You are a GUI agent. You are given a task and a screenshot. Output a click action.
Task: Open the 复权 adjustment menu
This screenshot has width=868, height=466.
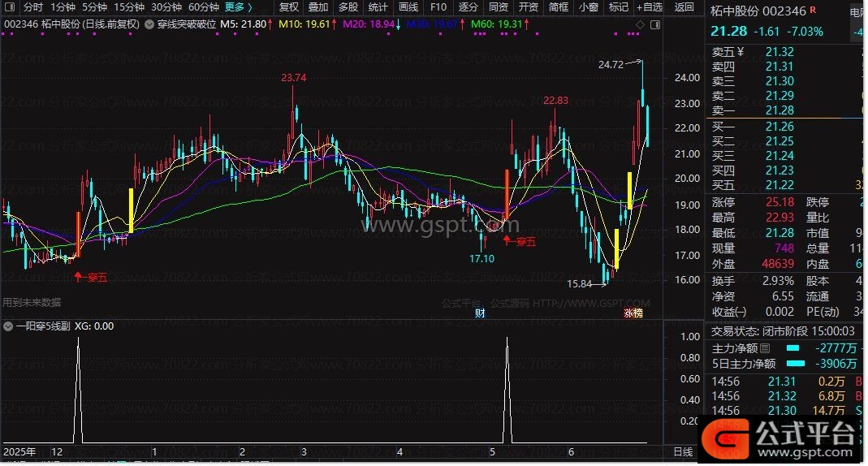click(x=288, y=7)
